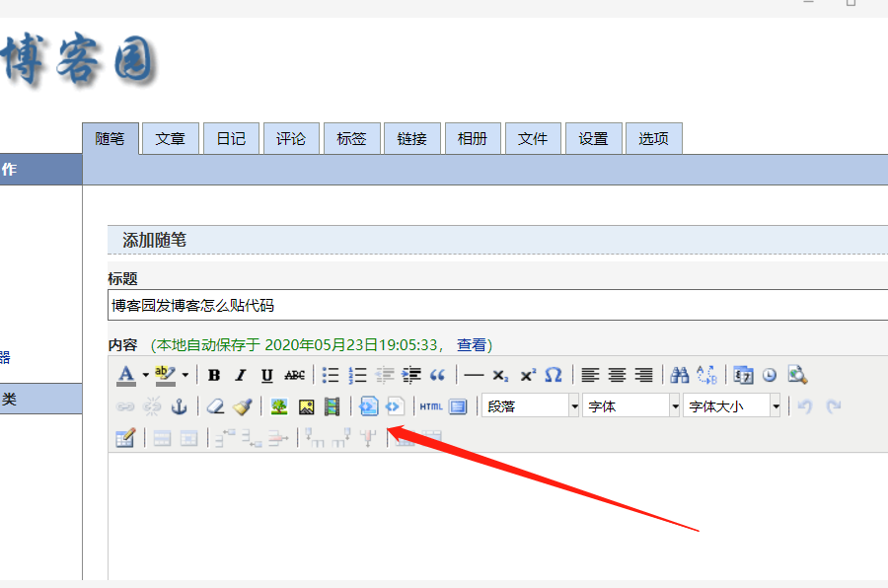
Task: Open the 选项 tab
Action: click(653, 139)
